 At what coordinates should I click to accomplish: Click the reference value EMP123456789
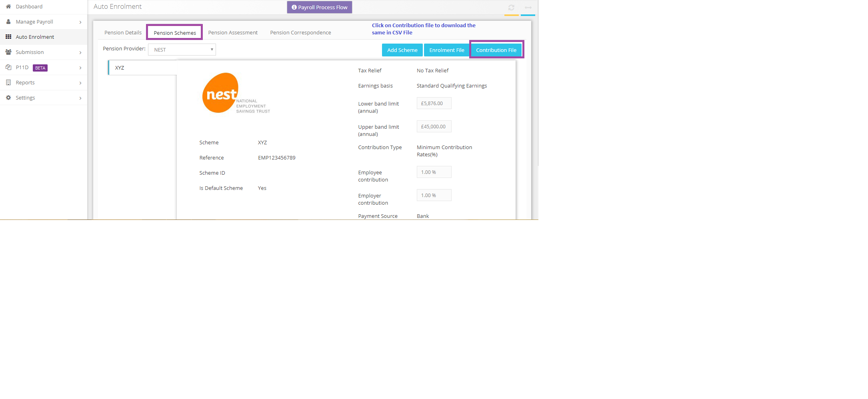point(277,158)
